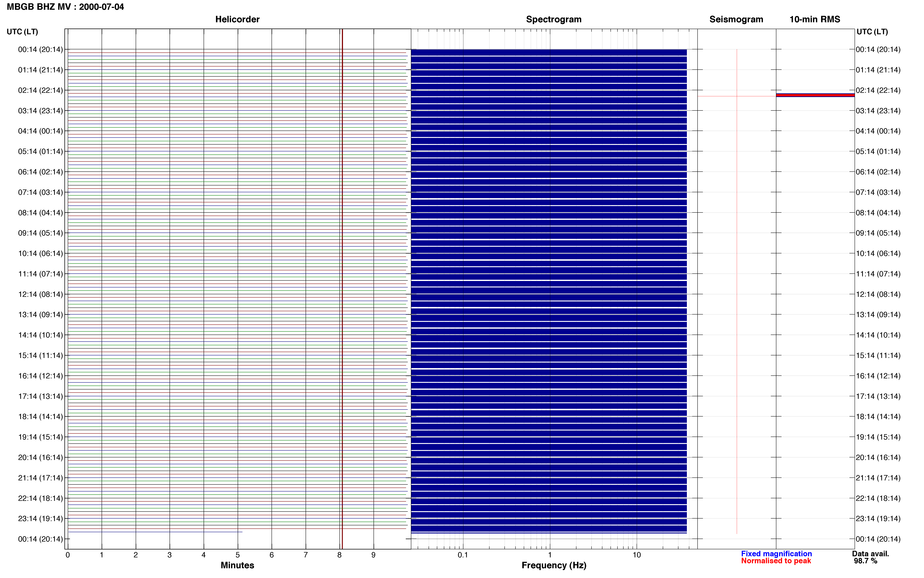This screenshot has height=578, width=924.
Task: Click left axis label '14:14 (10:14)'
Action: 41,335
